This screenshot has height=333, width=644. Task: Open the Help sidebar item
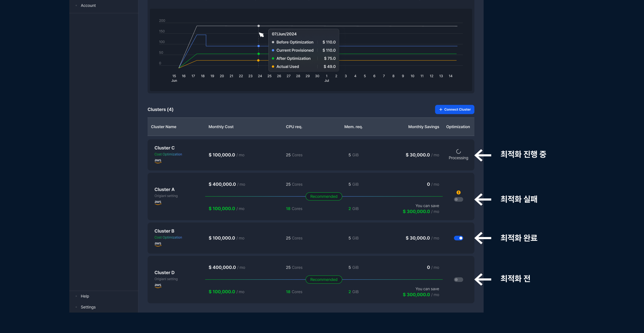85,296
